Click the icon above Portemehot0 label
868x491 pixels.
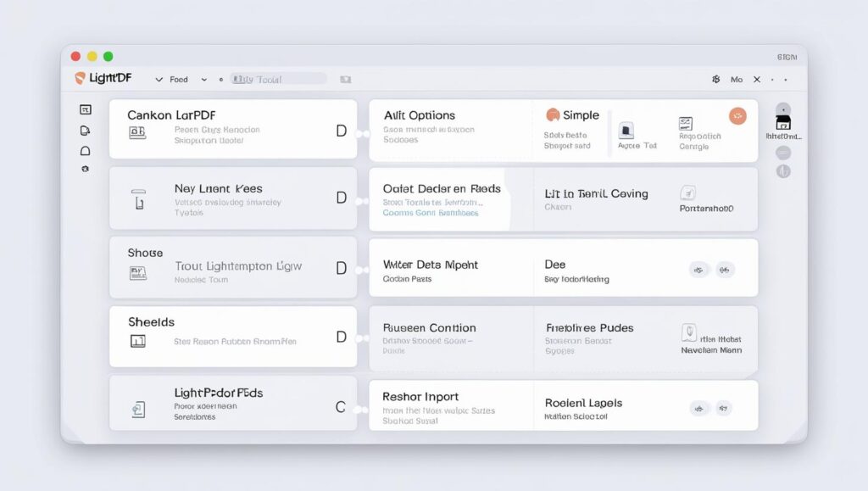click(x=688, y=192)
